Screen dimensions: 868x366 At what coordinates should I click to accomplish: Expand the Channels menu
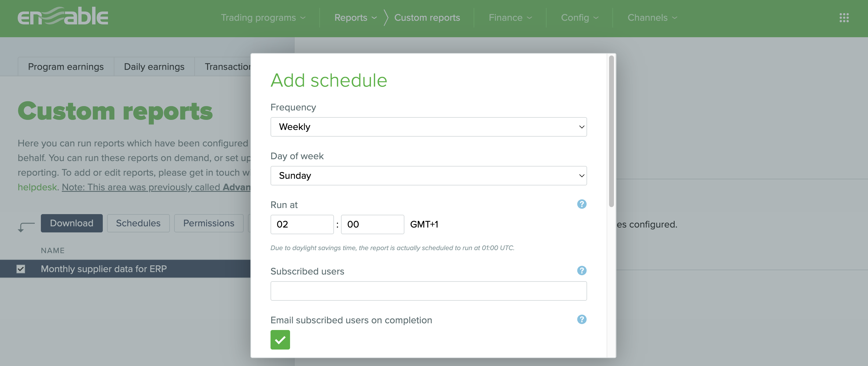(651, 18)
